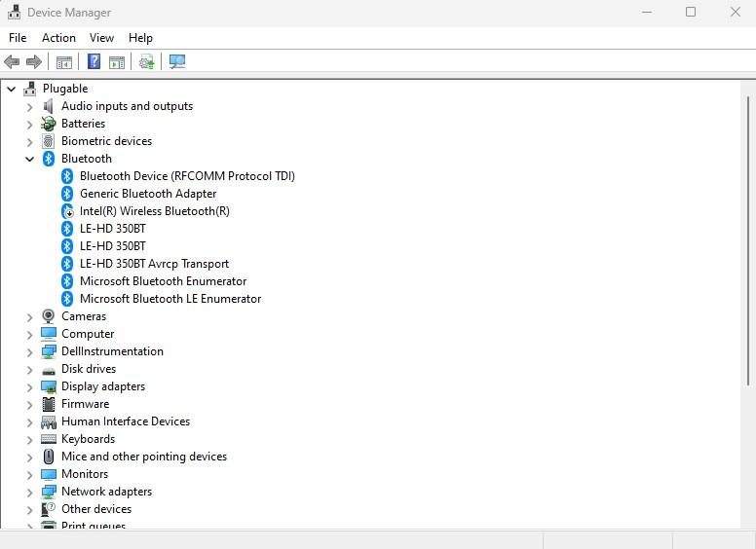
Task: Expand the Keyboards chevron
Action: point(30,440)
